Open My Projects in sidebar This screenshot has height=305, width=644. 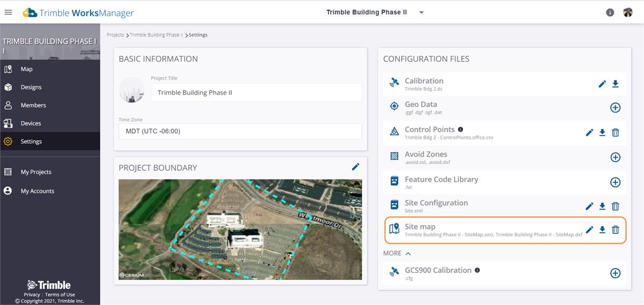(x=50, y=172)
